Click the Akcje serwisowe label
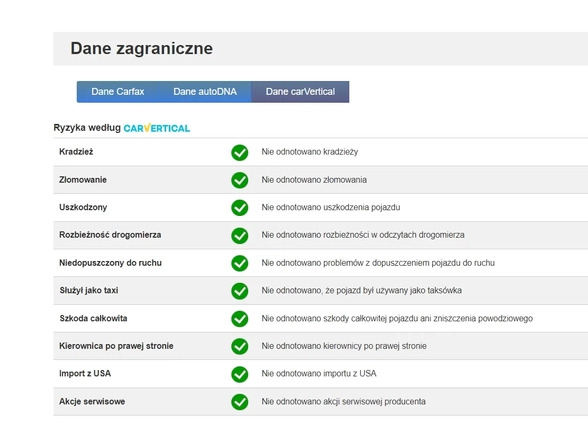Image resolution: width=588 pixels, height=423 pixels. (x=92, y=402)
